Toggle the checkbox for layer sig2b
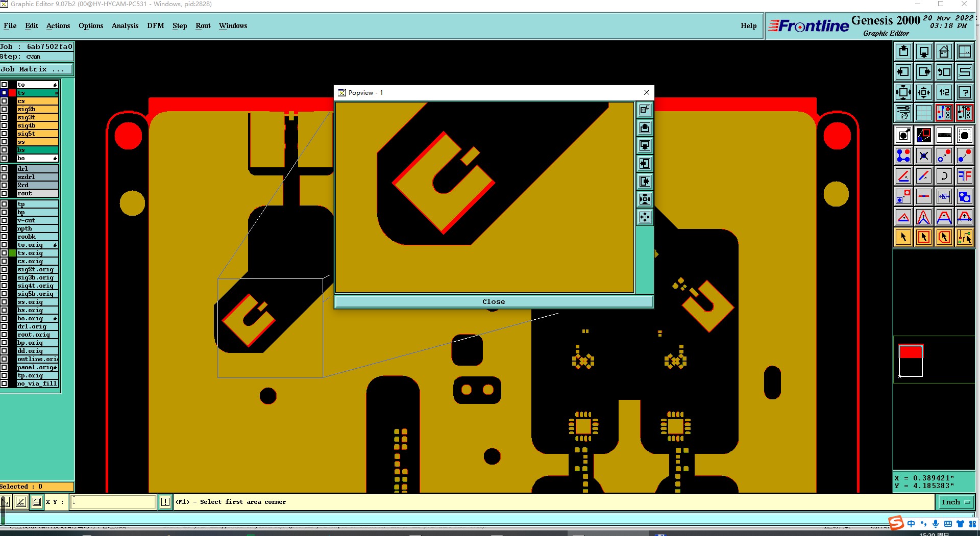980x536 pixels. [4, 109]
